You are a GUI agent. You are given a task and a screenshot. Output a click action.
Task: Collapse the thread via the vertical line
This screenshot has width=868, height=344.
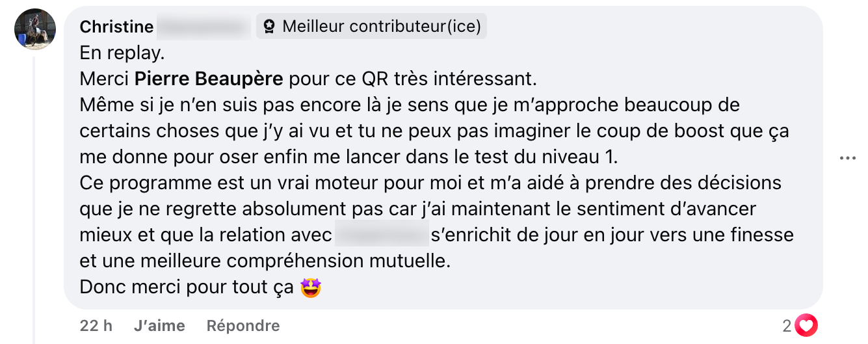pos(34,195)
